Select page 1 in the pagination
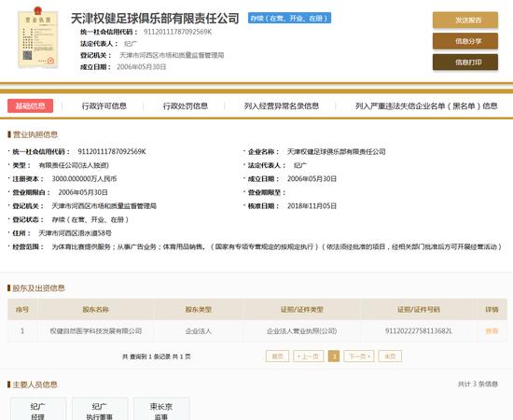Screen dimensions: 513x420 pyautogui.click(x=334, y=357)
